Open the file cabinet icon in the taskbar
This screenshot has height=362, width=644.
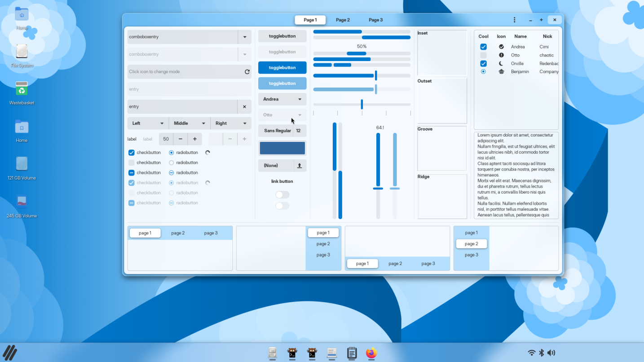point(272,353)
